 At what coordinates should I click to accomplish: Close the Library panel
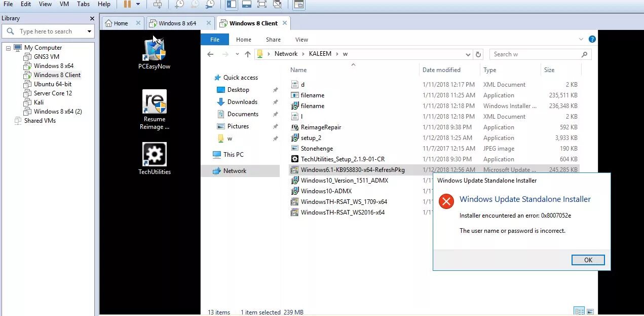[x=92, y=18]
